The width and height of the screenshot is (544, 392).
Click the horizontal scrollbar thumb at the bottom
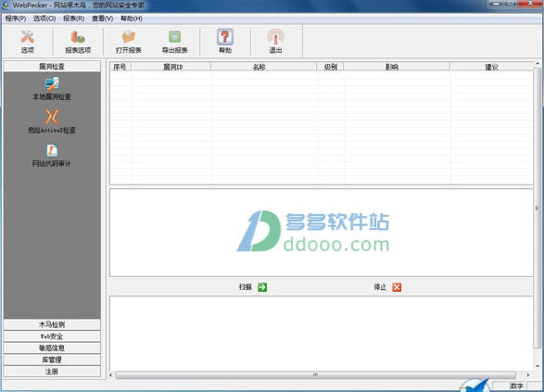pyautogui.click(x=315, y=375)
